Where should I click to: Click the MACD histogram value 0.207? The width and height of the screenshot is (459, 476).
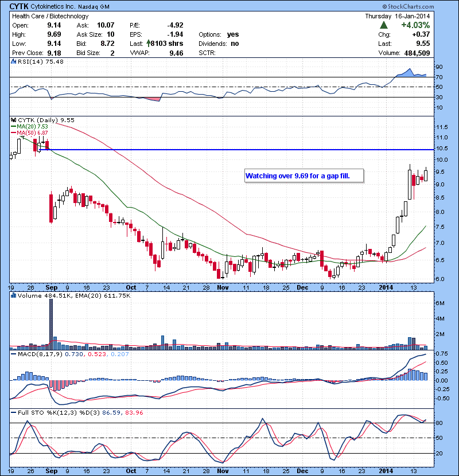120,354
